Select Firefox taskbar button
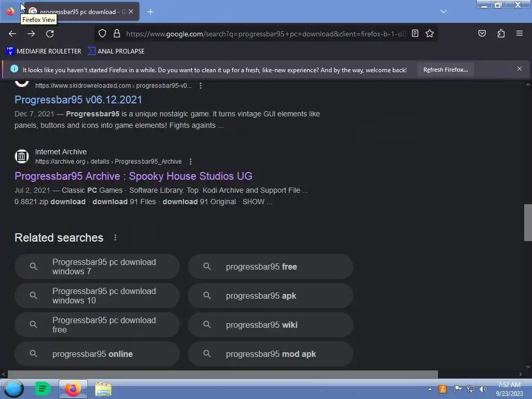Image resolution: width=532 pixels, height=399 pixels. 73,389
